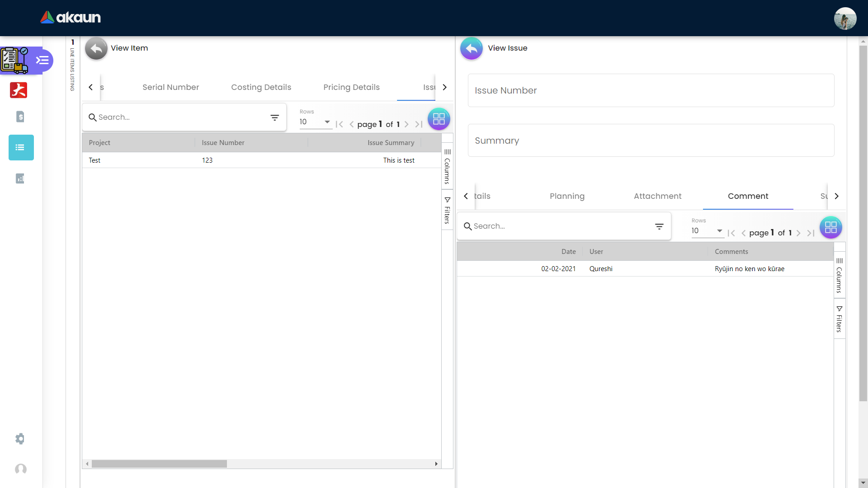Click the grid view button in item panel
This screenshot has height=488, width=868.
pos(439,119)
